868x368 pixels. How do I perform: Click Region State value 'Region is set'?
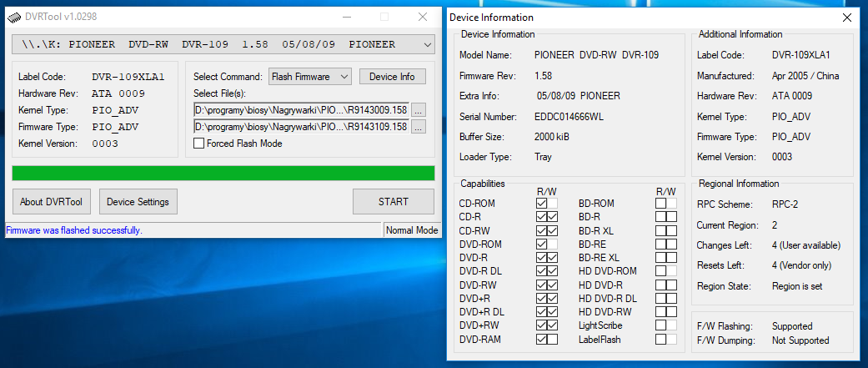click(x=797, y=286)
